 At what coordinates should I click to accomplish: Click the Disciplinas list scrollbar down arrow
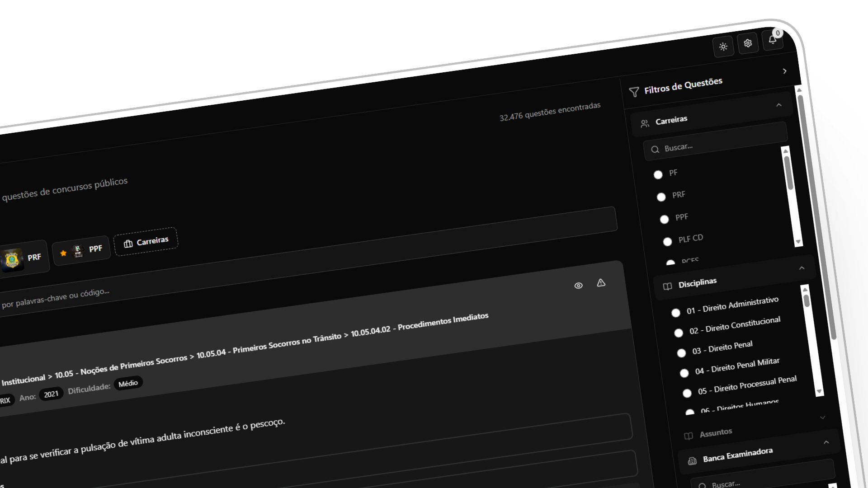pos(819,391)
